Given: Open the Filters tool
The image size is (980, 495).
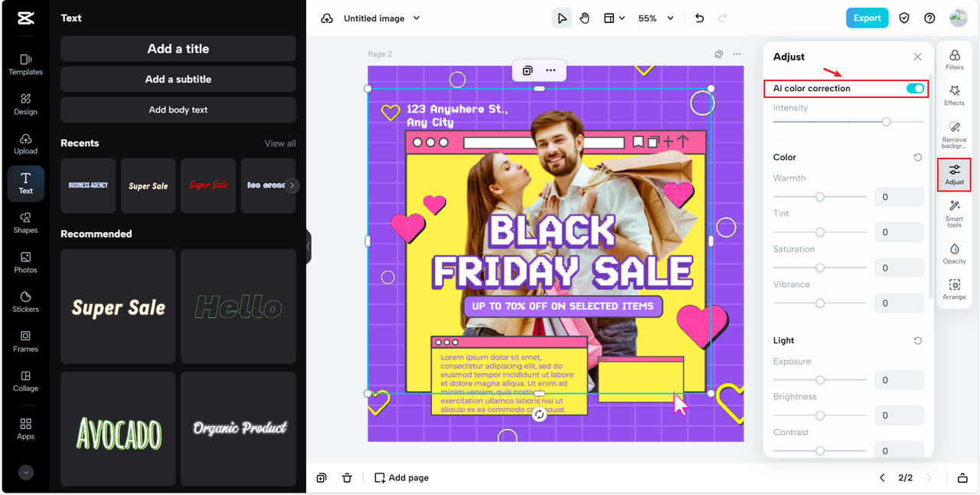Looking at the screenshot, I should point(955,60).
